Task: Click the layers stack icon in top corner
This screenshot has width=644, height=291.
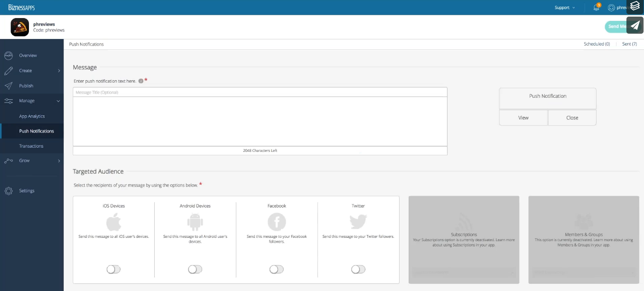Action: tap(635, 7)
